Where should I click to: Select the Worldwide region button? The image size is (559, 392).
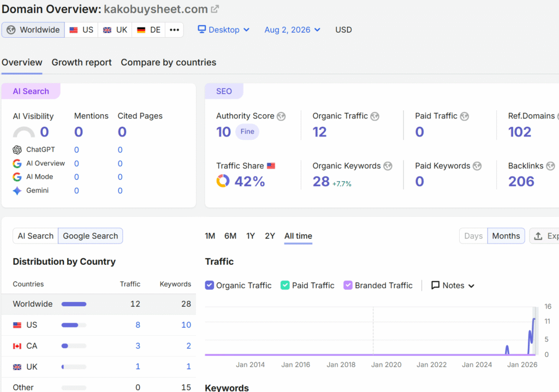pos(33,30)
